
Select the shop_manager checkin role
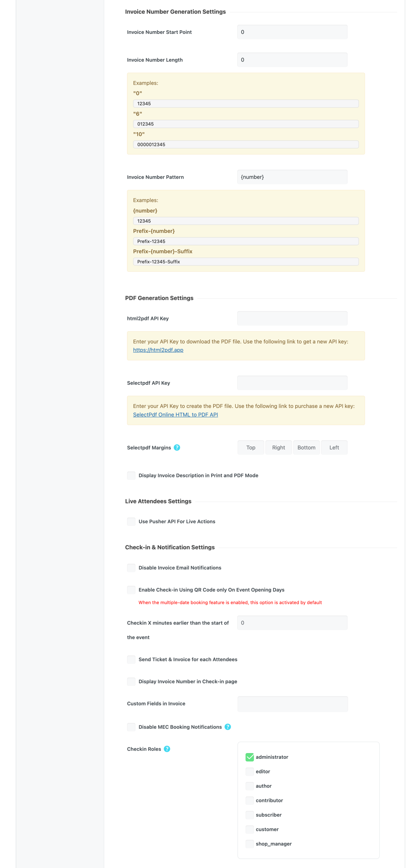click(250, 844)
